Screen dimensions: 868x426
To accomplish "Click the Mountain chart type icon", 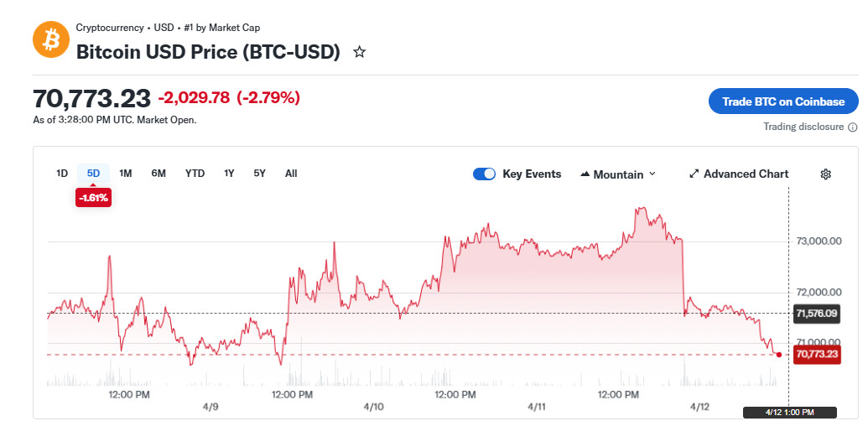I will click(584, 174).
